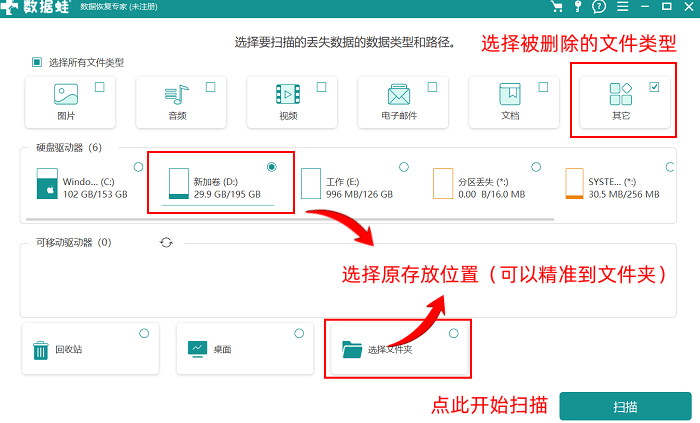This screenshot has width=700, height=423.
Task: Click the 扫描 scan button
Action: [x=625, y=406]
